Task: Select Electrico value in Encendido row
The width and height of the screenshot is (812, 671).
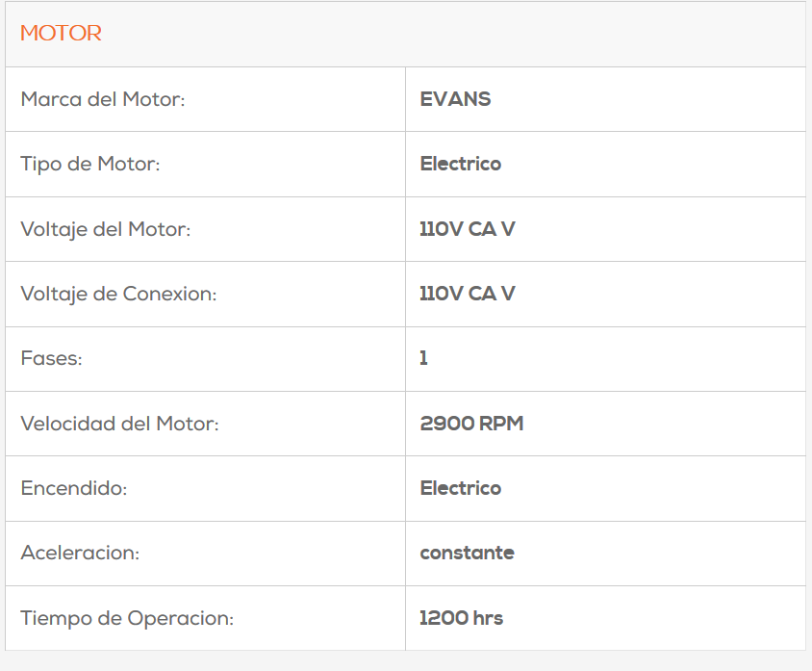Action: pos(460,489)
